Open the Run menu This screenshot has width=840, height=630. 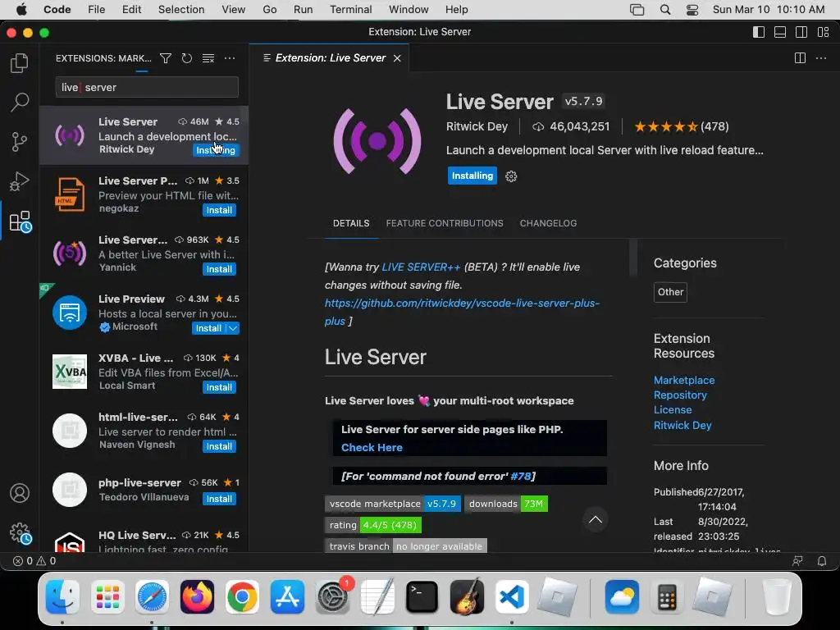(303, 10)
